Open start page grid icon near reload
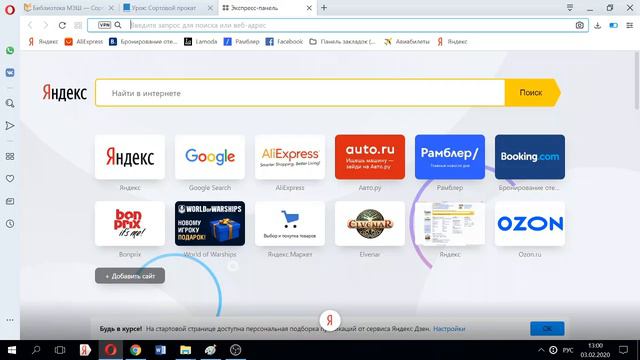 click(78, 25)
